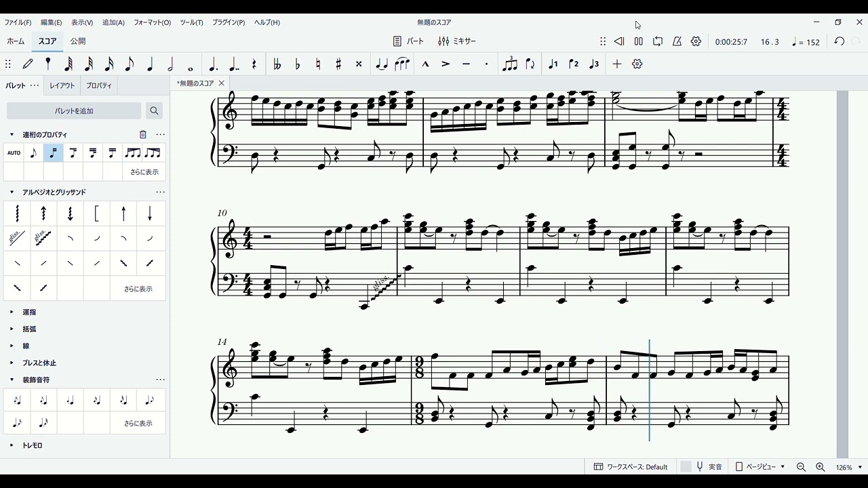Toggle the metronome
868x488 pixels.
point(677,41)
